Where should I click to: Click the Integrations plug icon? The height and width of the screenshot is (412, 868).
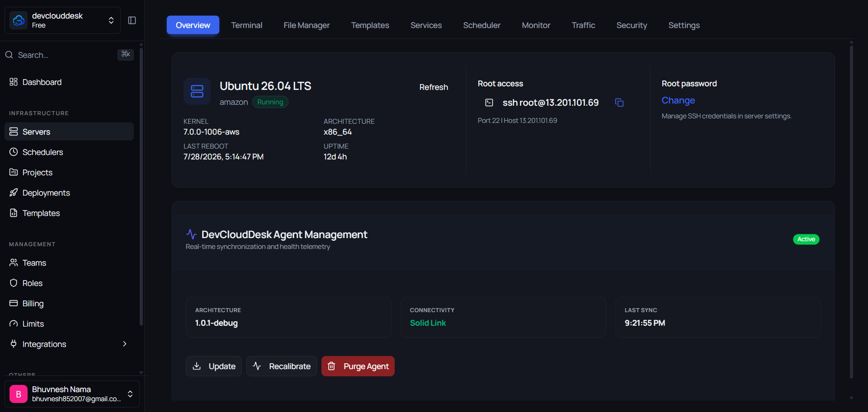click(14, 344)
